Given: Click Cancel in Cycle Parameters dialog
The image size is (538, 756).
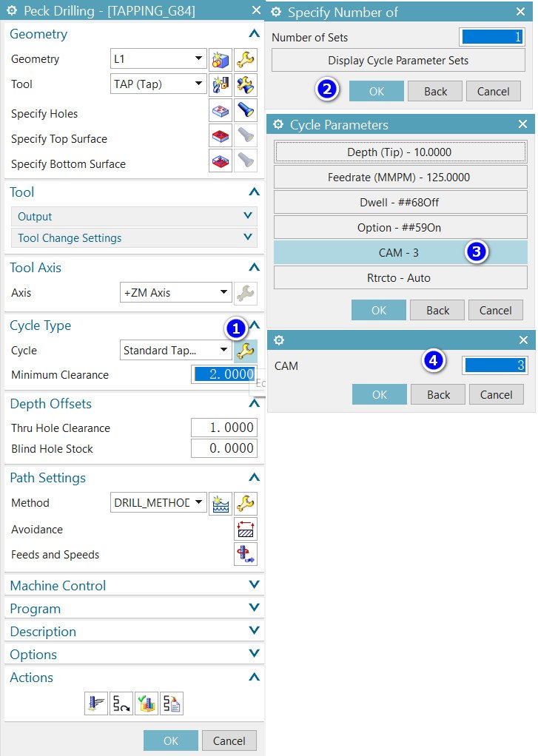Looking at the screenshot, I should pyautogui.click(x=496, y=310).
